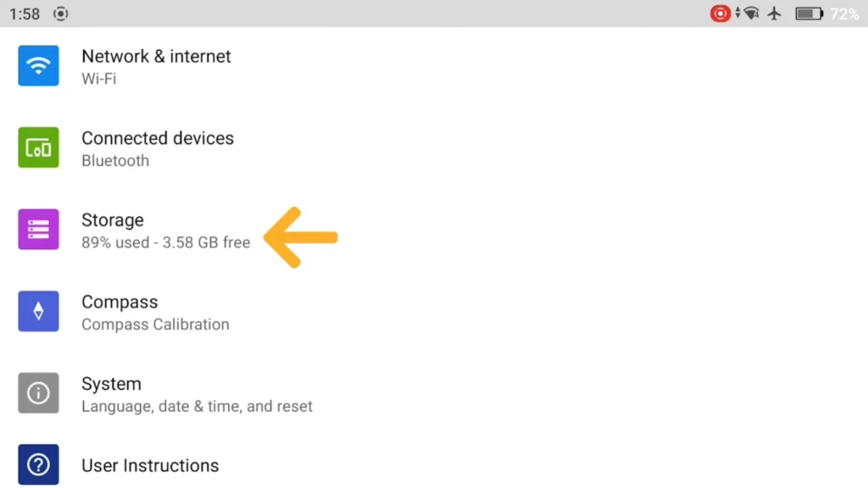Tap the purple Storage icon
The width and height of the screenshot is (868, 488).
[38, 230]
